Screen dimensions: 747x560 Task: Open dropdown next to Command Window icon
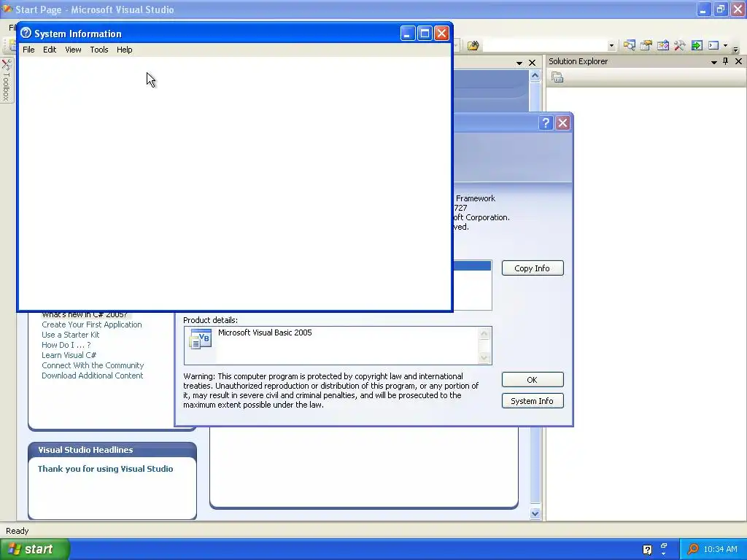coord(725,46)
